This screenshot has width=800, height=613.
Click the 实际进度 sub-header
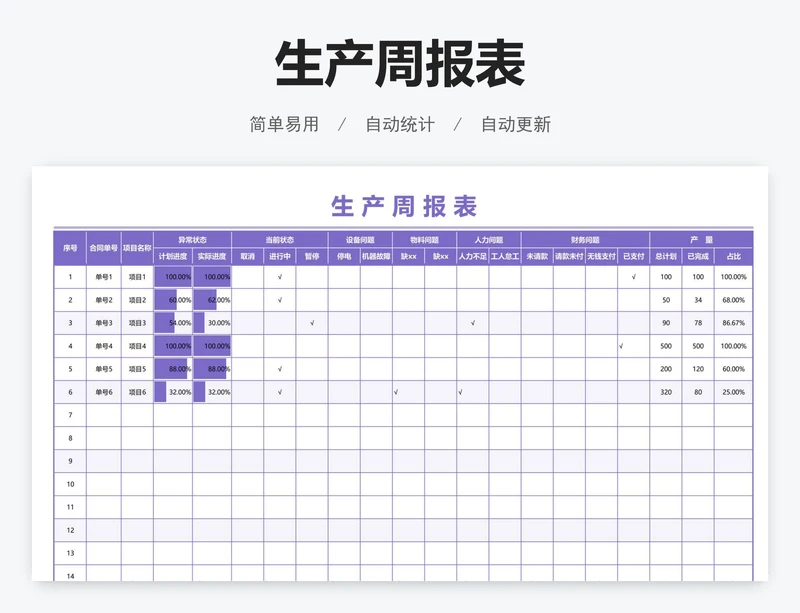coord(212,256)
